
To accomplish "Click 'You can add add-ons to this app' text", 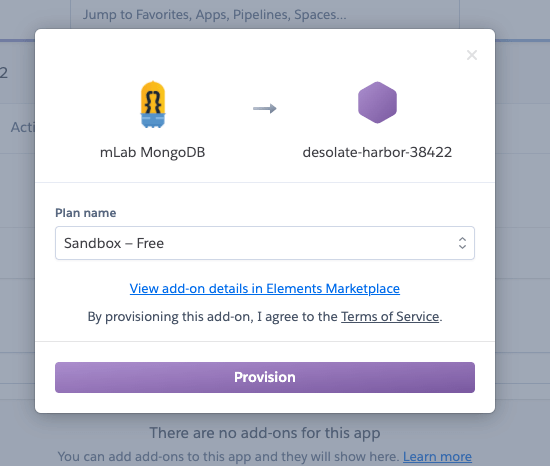I will coord(228,457).
